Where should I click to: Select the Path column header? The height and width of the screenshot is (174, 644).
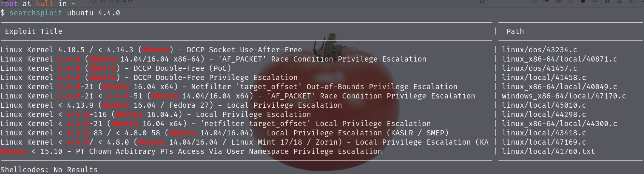click(x=515, y=31)
